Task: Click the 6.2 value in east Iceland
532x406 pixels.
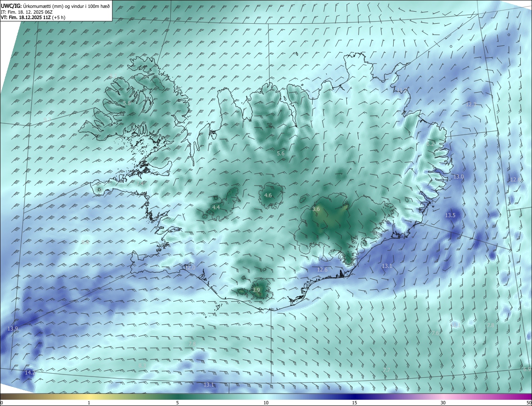Action: [x=431, y=143]
